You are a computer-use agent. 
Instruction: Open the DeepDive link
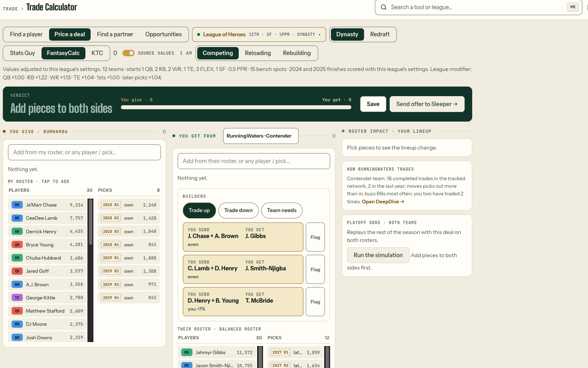[383, 202]
